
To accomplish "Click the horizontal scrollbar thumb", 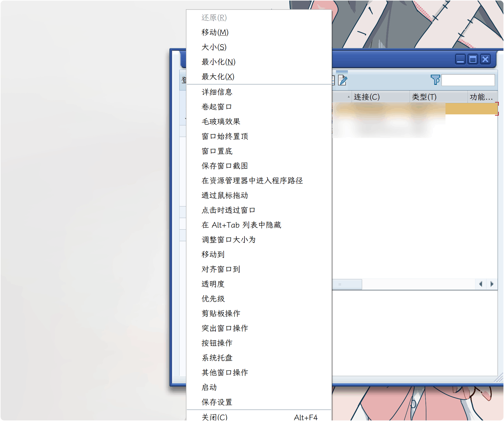I will coord(347,284).
